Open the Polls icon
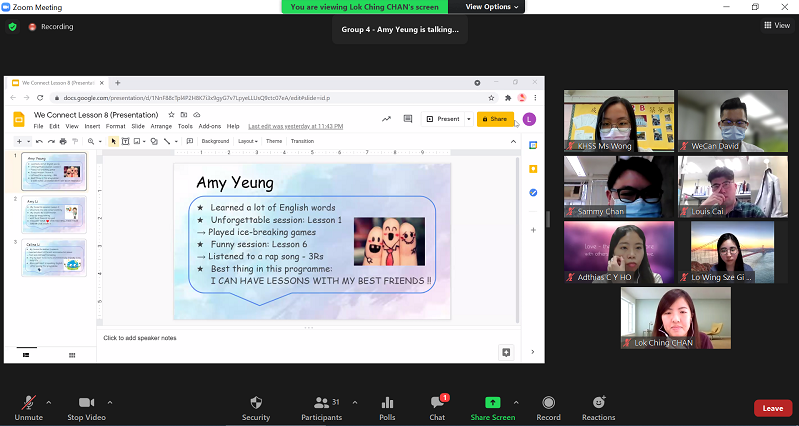The image size is (799, 426). coord(387,402)
